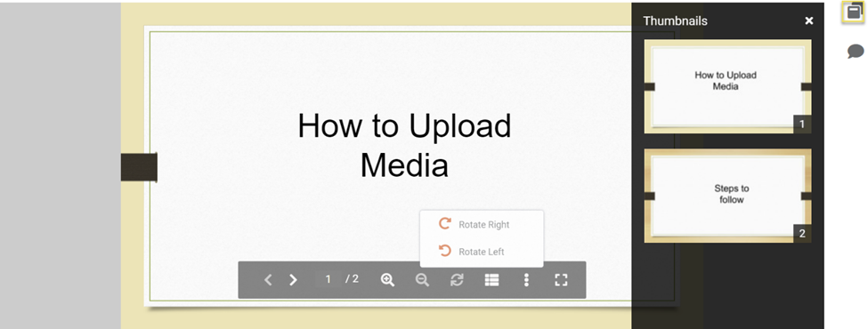Enter fullscreen with the expand icon
Image resolution: width=868 pixels, height=329 pixels.
click(562, 280)
